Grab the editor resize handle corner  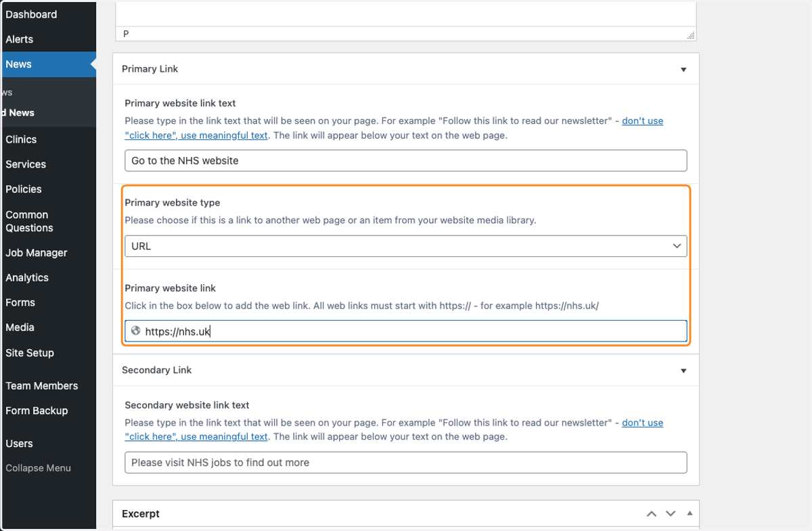tap(690, 35)
